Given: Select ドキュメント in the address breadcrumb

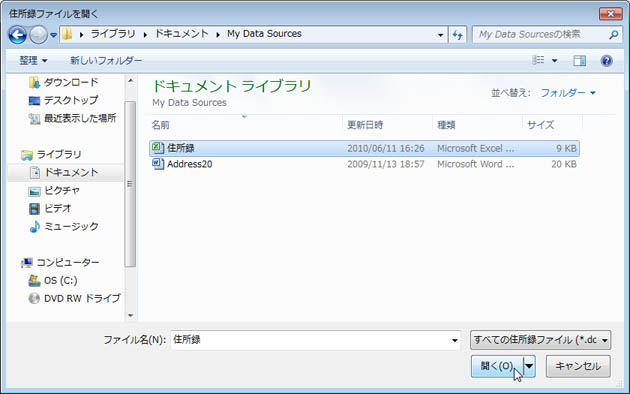Looking at the screenshot, I should pos(182,34).
